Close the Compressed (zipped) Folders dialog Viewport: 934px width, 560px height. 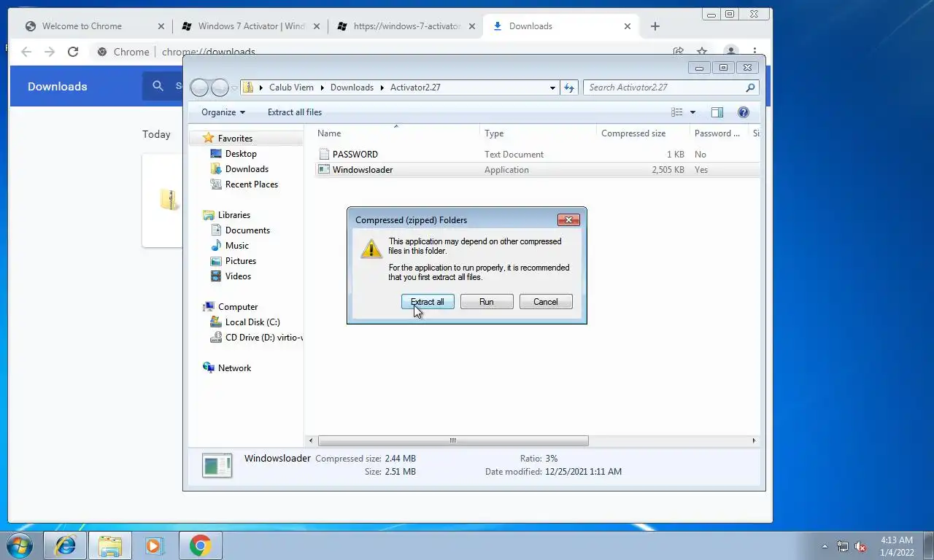tap(568, 219)
